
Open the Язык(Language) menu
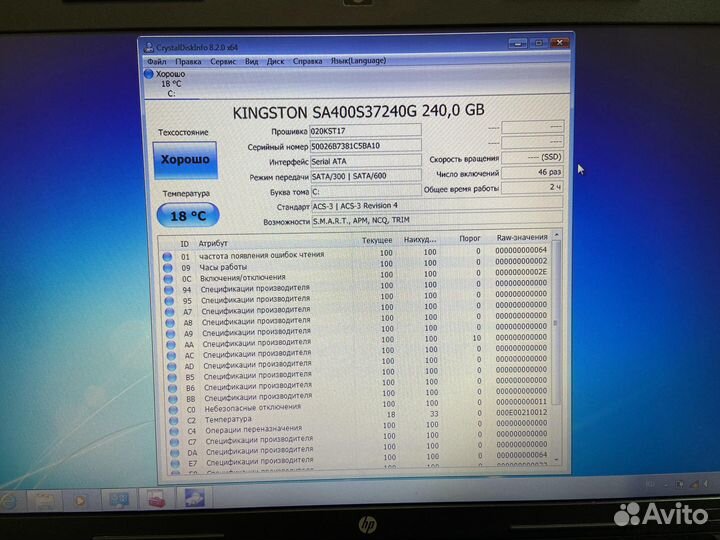[359, 61]
